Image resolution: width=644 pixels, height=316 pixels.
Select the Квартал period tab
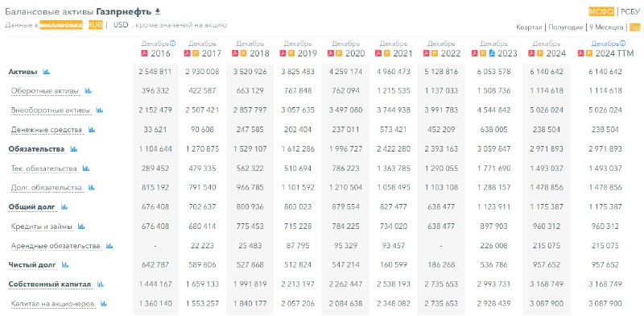529,27
